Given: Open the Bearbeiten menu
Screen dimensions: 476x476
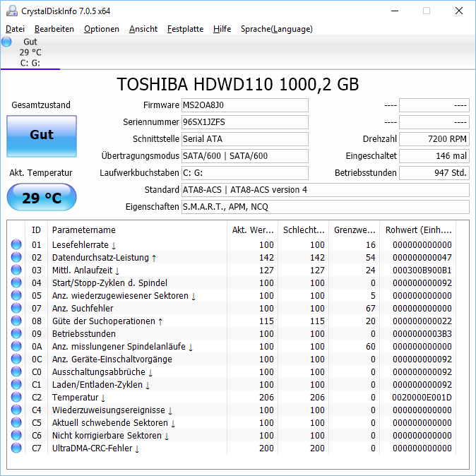Looking at the screenshot, I should tap(54, 29).
